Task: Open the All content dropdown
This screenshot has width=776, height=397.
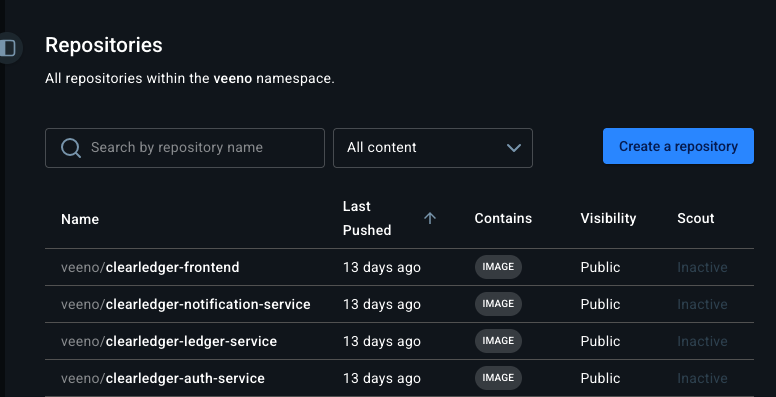Action: tap(433, 148)
